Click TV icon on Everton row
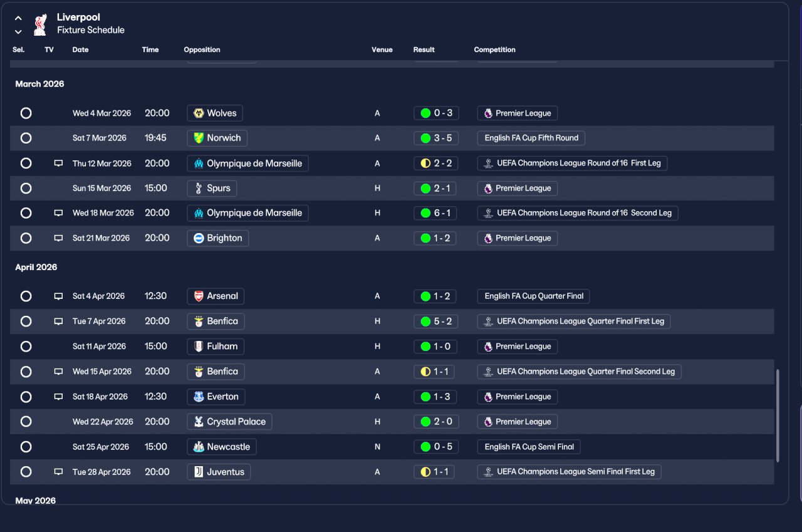Viewport: 802px width, 532px height. click(x=58, y=397)
